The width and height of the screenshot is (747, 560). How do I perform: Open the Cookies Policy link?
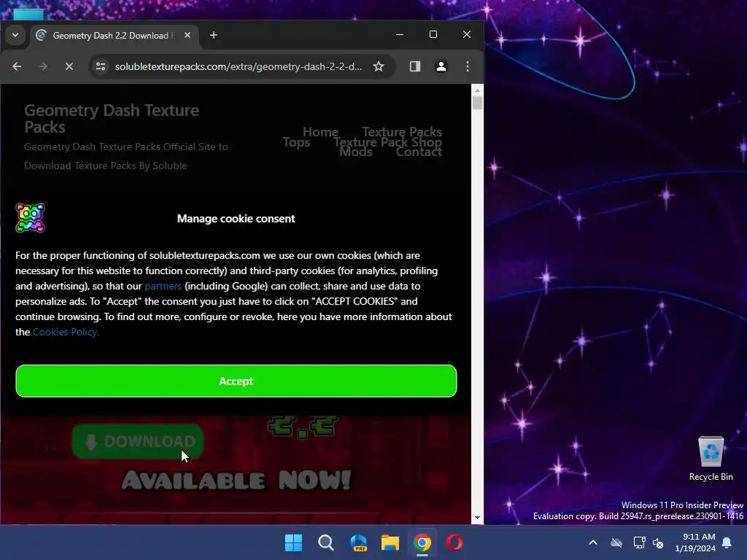(x=66, y=332)
